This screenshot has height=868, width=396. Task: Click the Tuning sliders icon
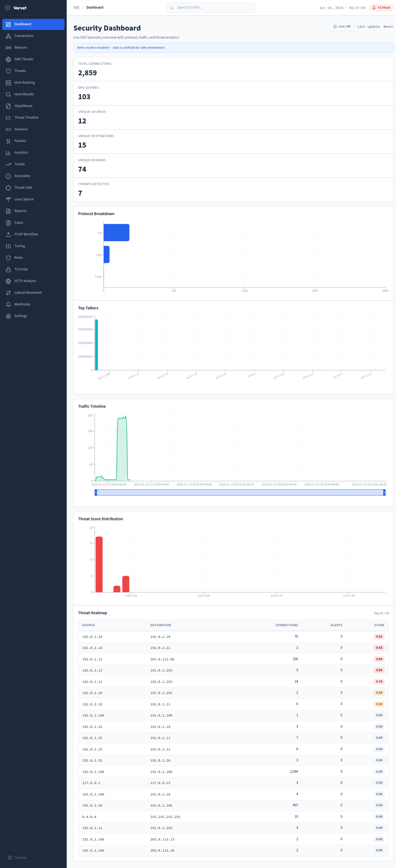pos(8,246)
